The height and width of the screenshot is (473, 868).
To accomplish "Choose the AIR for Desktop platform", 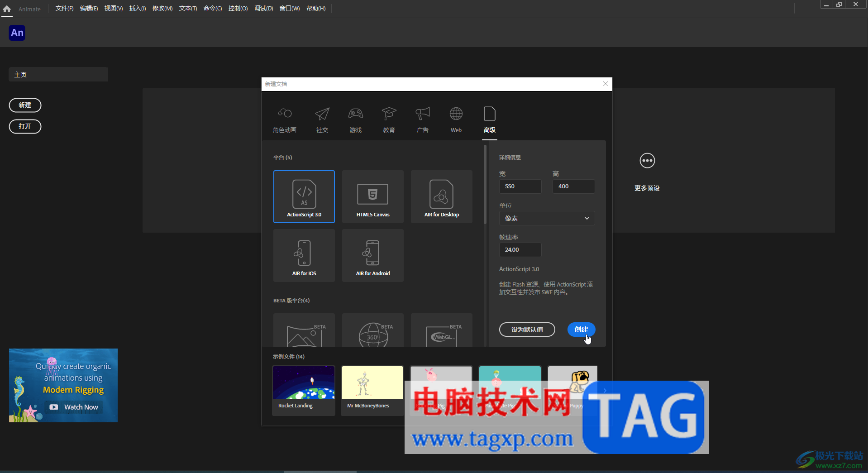I will 442,196.
